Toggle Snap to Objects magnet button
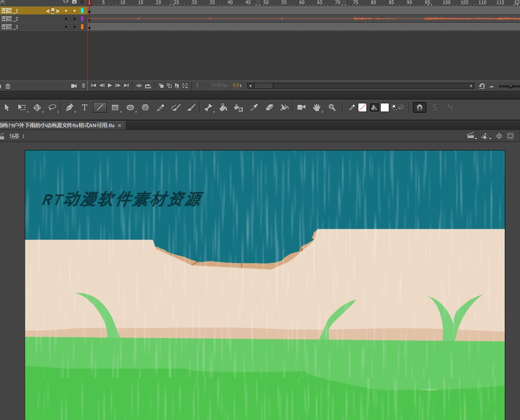This screenshot has height=420, width=520. coord(420,107)
